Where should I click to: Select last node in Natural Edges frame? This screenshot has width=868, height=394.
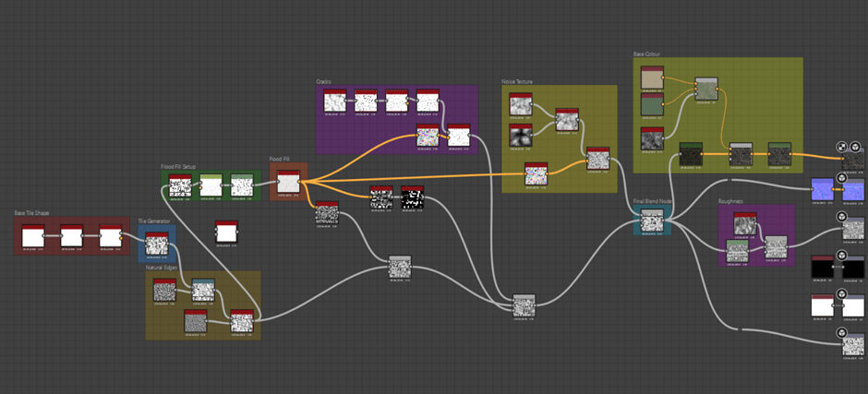242,321
